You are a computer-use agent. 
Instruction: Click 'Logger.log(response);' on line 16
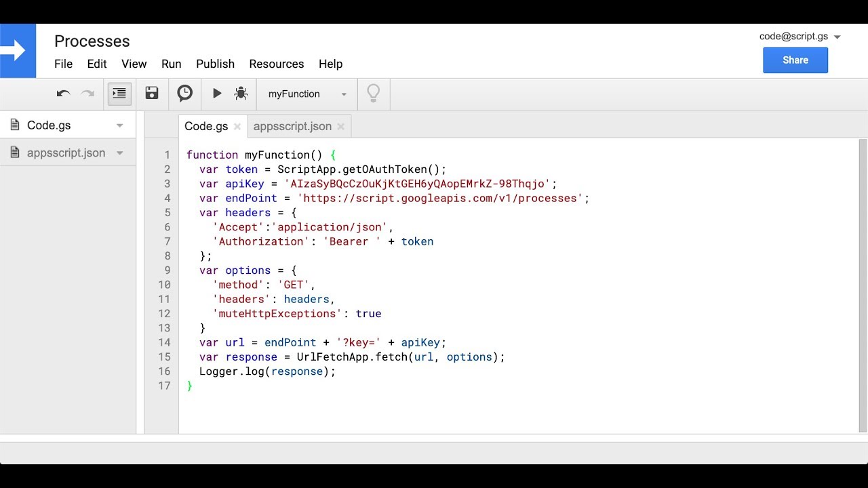[267, 371]
